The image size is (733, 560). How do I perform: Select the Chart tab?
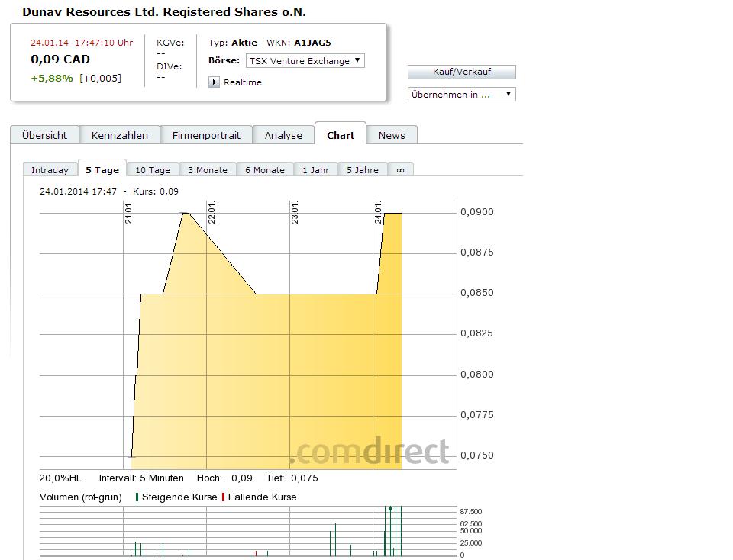click(x=341, y=135)
